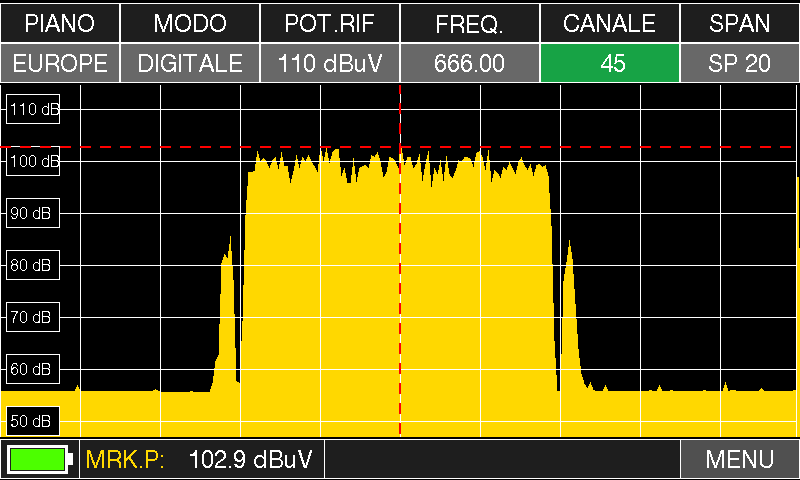
Task: Click the red vertical frequency marker line
Action: 400,260
